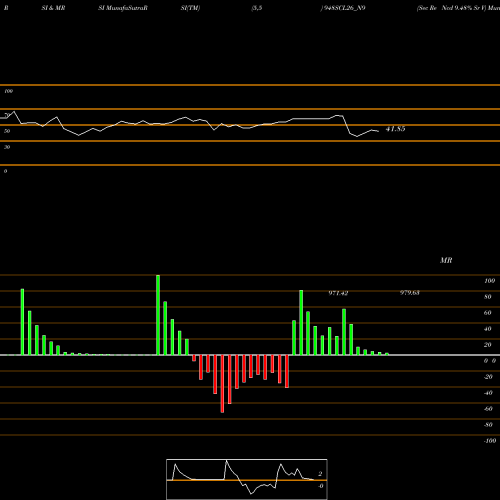
Task: Click the SI & MR header text
Action: click(53, 8)
